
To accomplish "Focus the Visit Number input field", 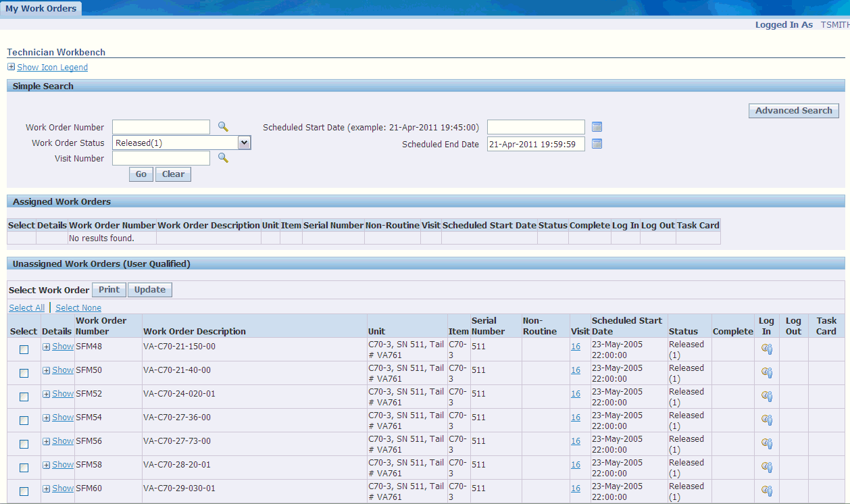I will [x=161, y=158].
